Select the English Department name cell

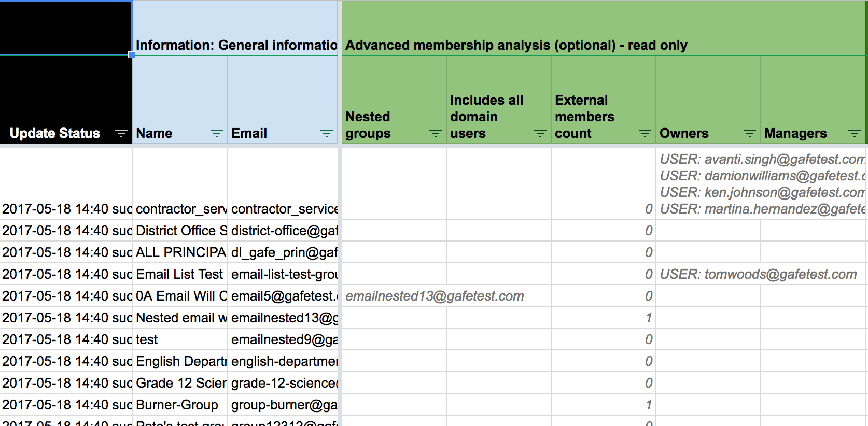(x=179, y=361)
